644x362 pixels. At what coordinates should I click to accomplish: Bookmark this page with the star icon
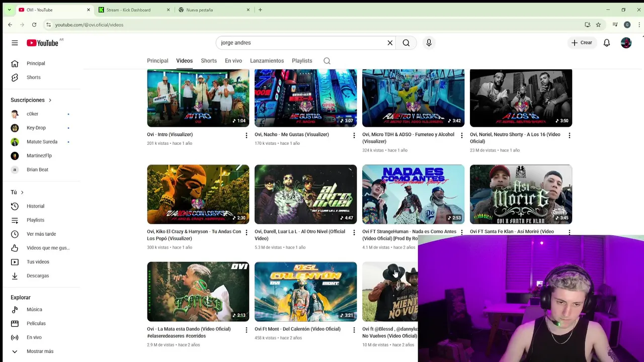coord(598,25)
